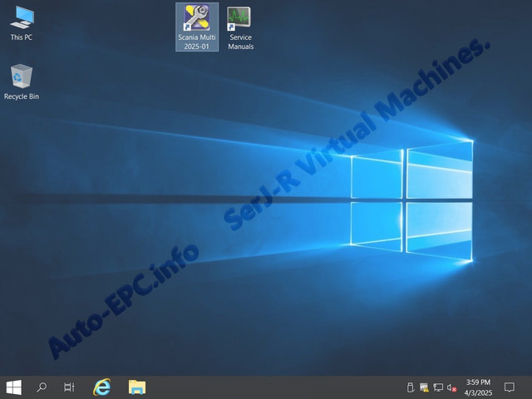Click the muted speaker volume tray icon
Image resolution: width=532 pixels, height=399 pixels.
(451, 387)
